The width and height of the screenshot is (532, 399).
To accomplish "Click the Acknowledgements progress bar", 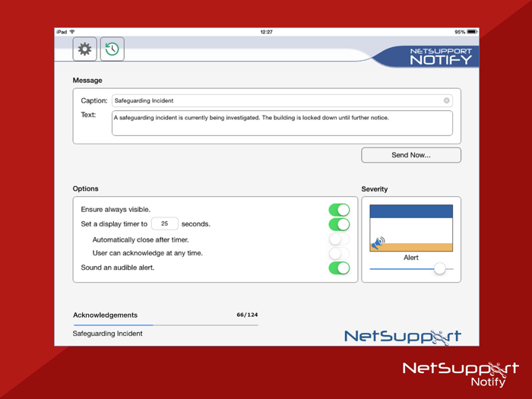I will pos(166,325).
